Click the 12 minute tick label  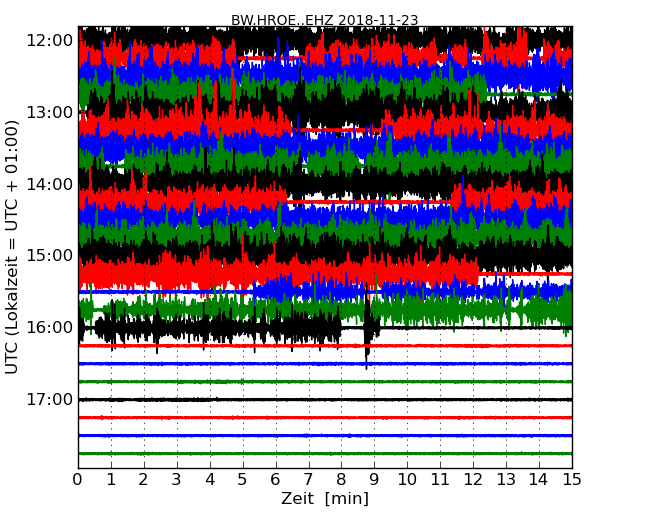(473, 480)
